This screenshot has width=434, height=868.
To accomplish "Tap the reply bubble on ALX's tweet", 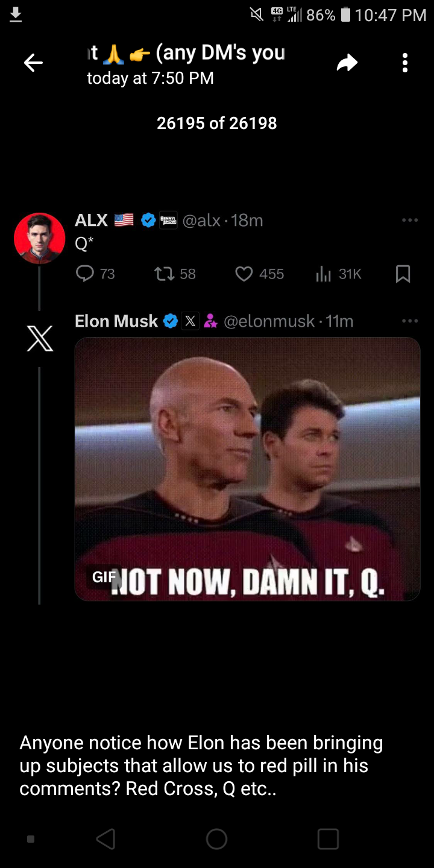I will 85,274.
